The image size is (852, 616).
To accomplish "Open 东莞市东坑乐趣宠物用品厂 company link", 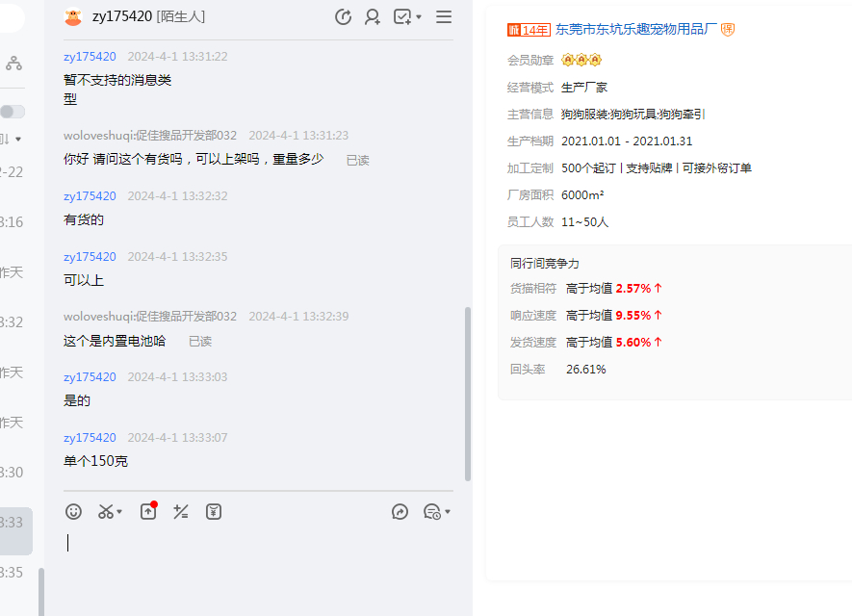I will click(x=635, y=30).
